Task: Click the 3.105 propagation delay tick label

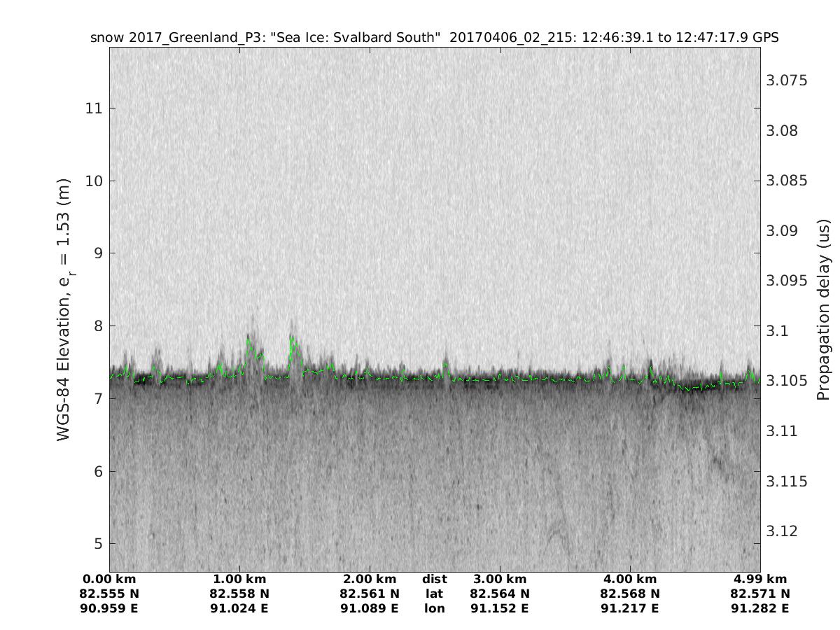Action: (x=787, y=381)
